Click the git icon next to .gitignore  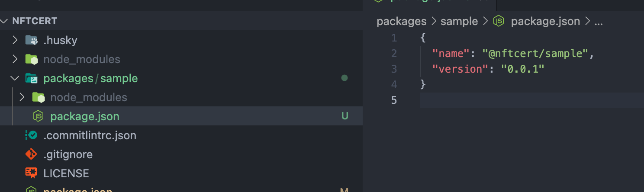[32, 154]
